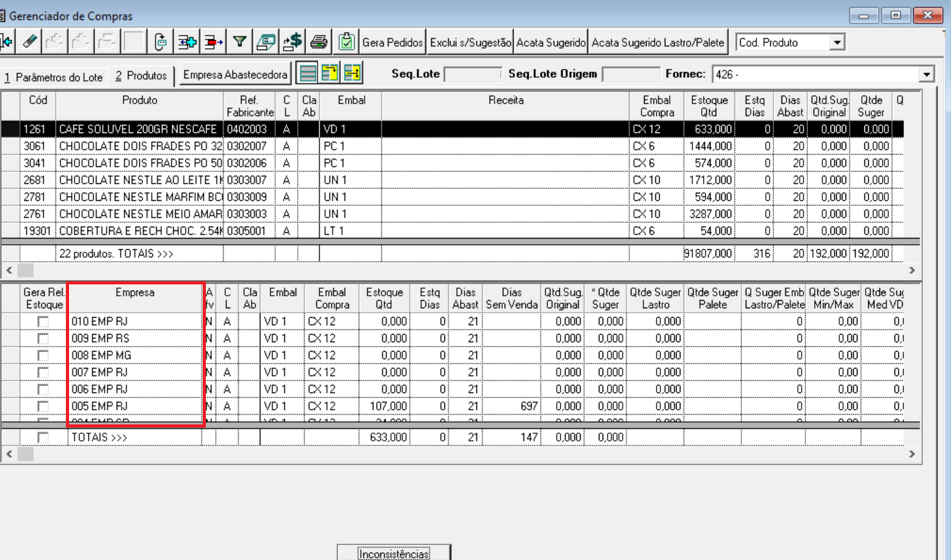Click the 697 Dias Sem Venda value
This screenshot has width=951, height=560.
tap(529, 406)
